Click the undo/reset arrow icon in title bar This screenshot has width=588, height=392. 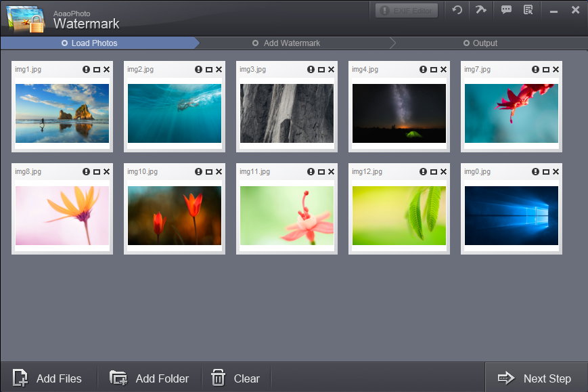(x=457, y=10)
